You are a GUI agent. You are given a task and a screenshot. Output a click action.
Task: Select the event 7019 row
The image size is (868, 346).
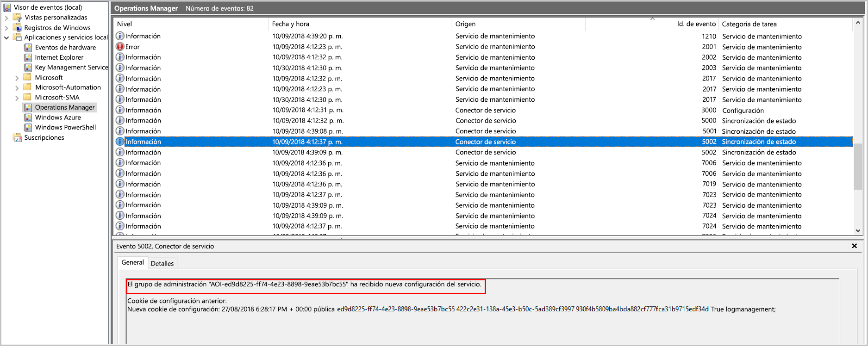483,184
